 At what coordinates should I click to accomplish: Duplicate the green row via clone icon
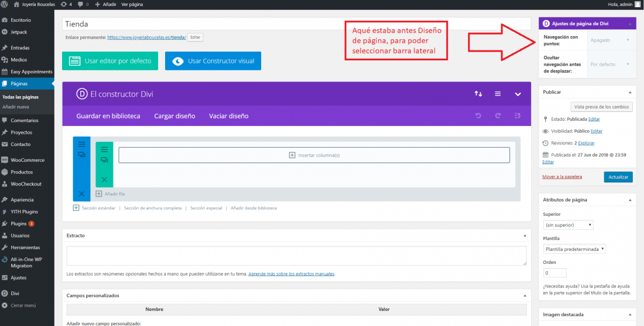pos(104,159)
